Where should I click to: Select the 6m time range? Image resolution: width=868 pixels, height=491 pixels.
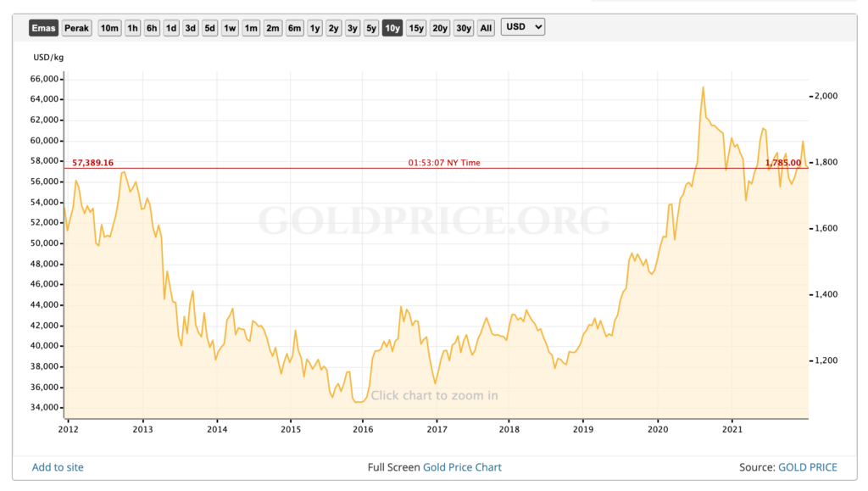pos(293,27)
